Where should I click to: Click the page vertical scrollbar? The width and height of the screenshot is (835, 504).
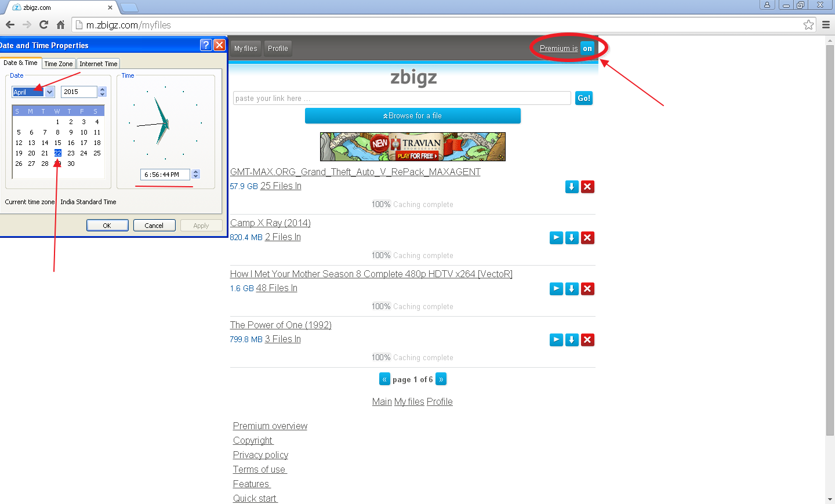830,240
